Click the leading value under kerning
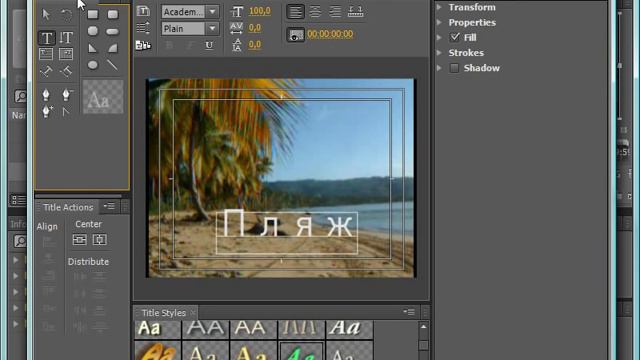The height and width of the screenshot is (360, 640). point(255,44)
